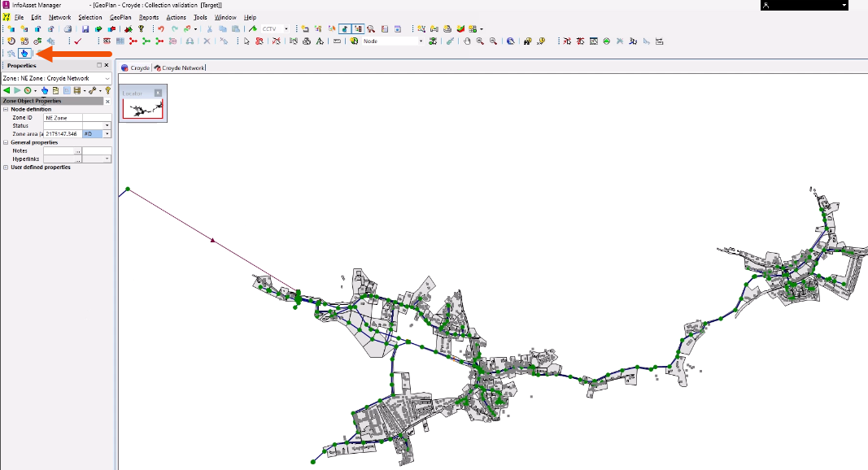The height and width of the screenshot is (470, 868).
Task: Collapse the Node definition section
Action: pyautogui.click(x=6, y=109)
